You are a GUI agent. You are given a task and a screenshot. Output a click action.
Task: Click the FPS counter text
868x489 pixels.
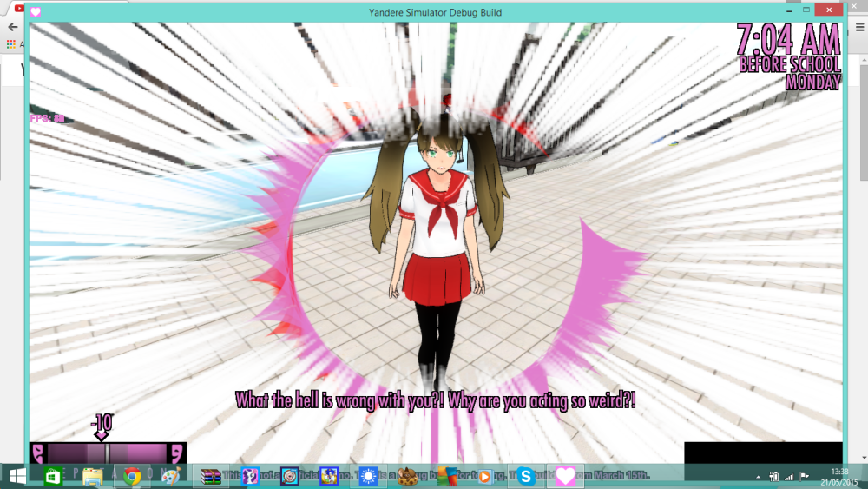(x=47, y=118)
